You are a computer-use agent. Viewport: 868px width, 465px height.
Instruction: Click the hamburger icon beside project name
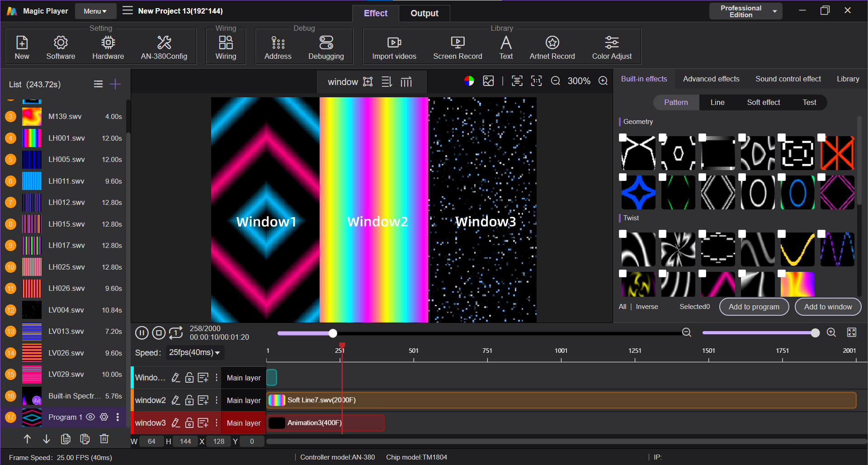(127, 10)
